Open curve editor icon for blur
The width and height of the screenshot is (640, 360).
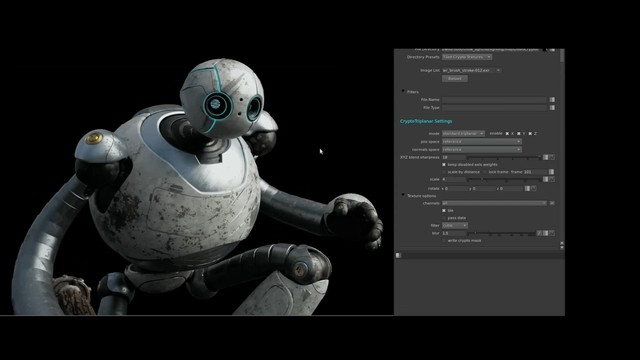pos(552,233)
